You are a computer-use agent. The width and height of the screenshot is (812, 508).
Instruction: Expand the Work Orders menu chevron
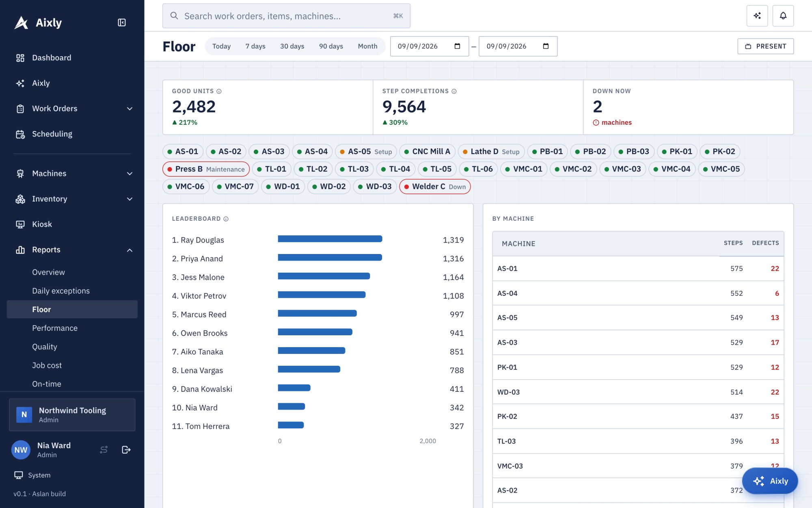point(130,109)
